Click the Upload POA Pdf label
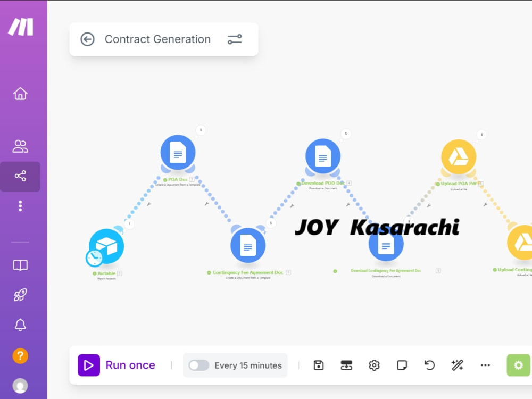 459,184
